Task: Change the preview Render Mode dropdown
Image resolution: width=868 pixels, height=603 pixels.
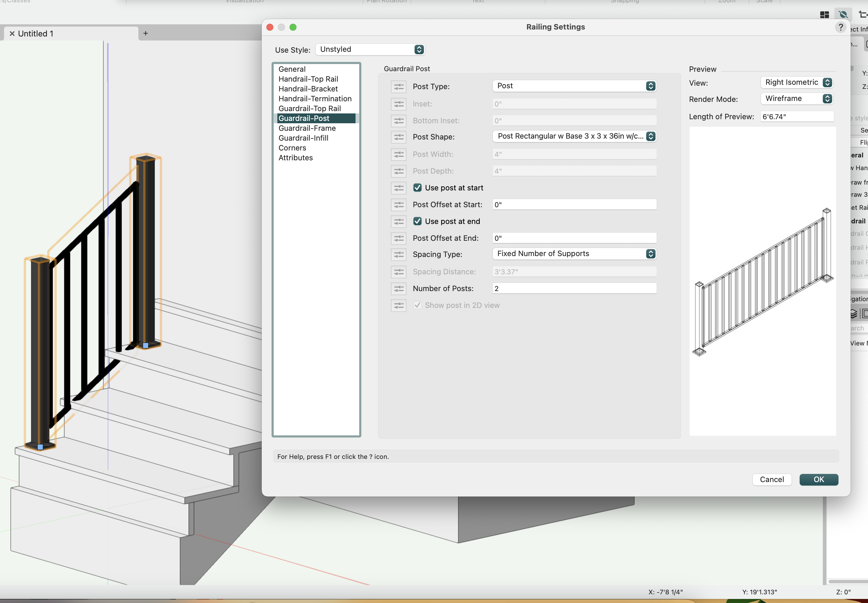Action: click(x=796, y=99)
